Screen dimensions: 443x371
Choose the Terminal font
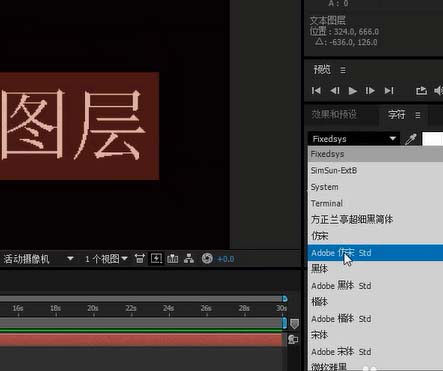tap(375, 203)
